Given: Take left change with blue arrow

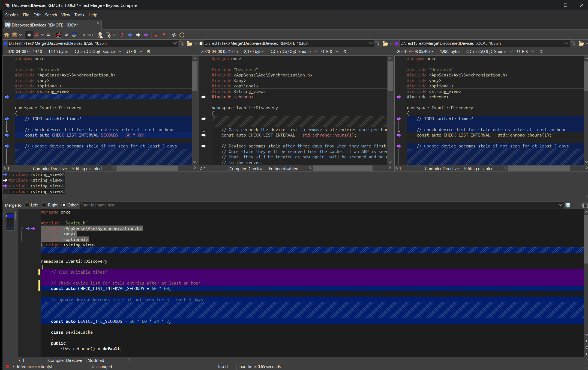Looking at the screenshot, I should click(x=130, y=35).
